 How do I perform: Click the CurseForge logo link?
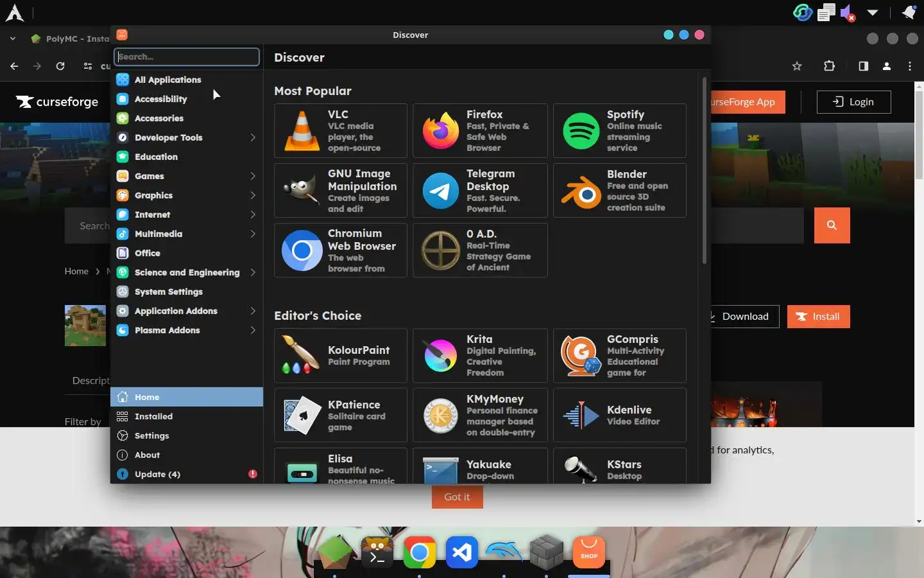57,101
